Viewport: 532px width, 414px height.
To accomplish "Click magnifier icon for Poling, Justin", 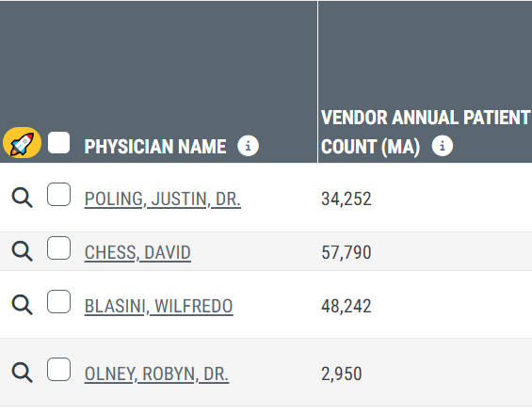I will [x=22, y=198].
